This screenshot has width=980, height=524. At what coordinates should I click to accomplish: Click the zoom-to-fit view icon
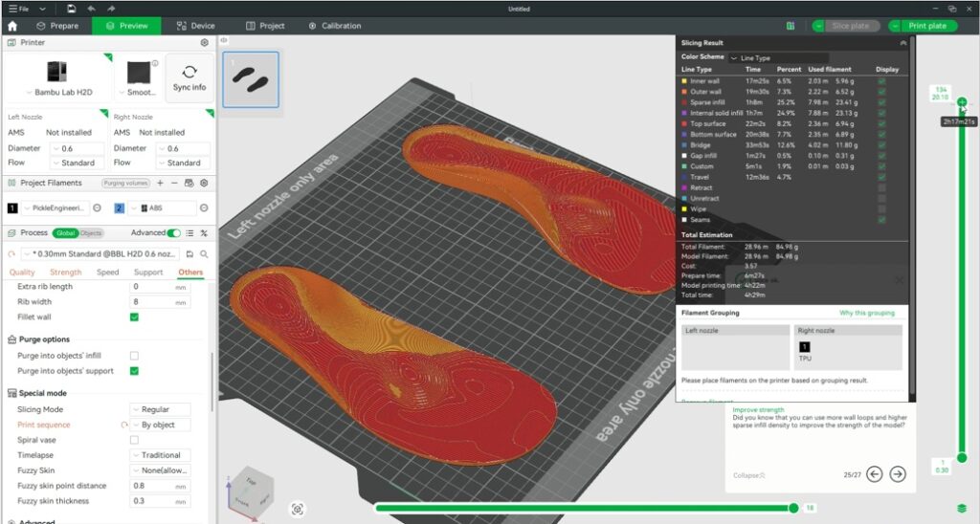tap(298, 509)
